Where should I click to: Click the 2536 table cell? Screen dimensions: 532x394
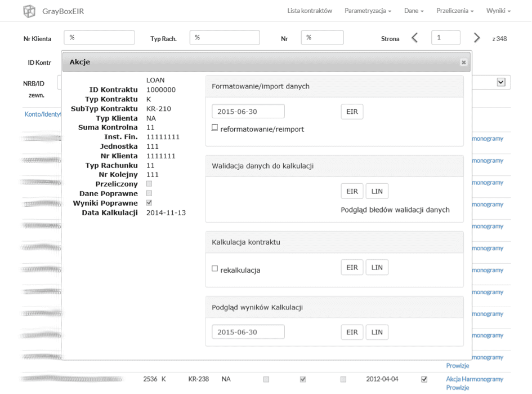tap(150, 379)
